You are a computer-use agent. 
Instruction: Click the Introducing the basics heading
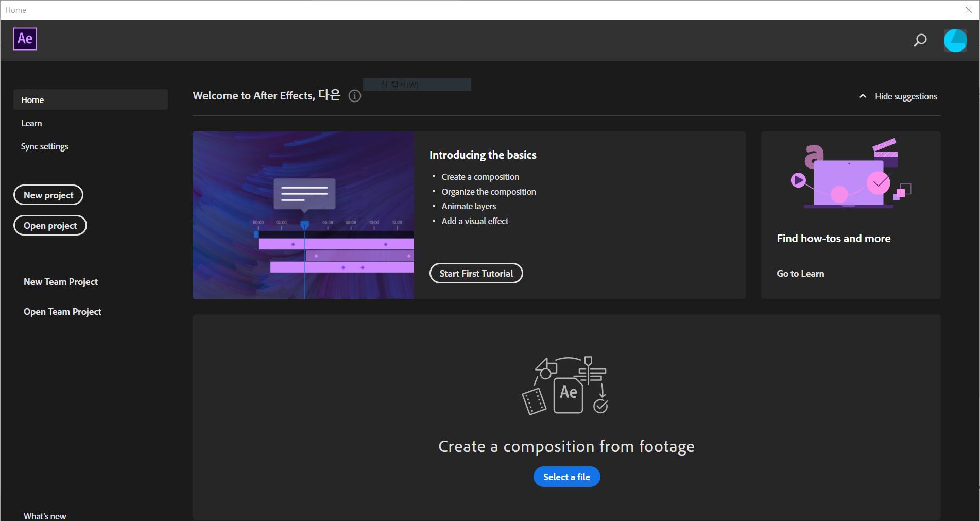pyautogui.click(x=483, y=155)
